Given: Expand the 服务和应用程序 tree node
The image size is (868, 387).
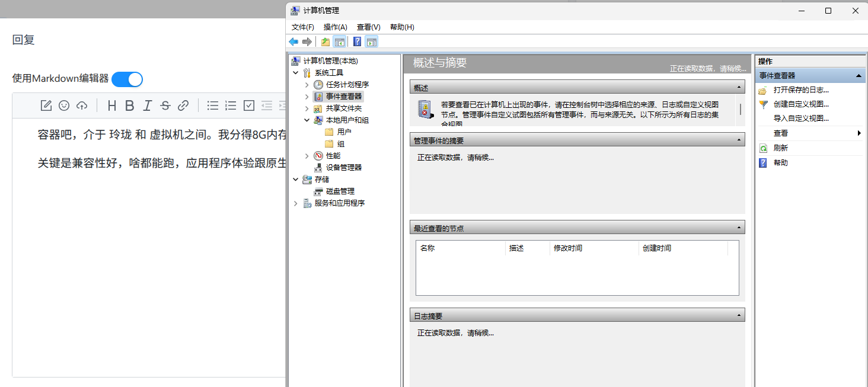Looking at the screenshot, I should tap(296, 203).
